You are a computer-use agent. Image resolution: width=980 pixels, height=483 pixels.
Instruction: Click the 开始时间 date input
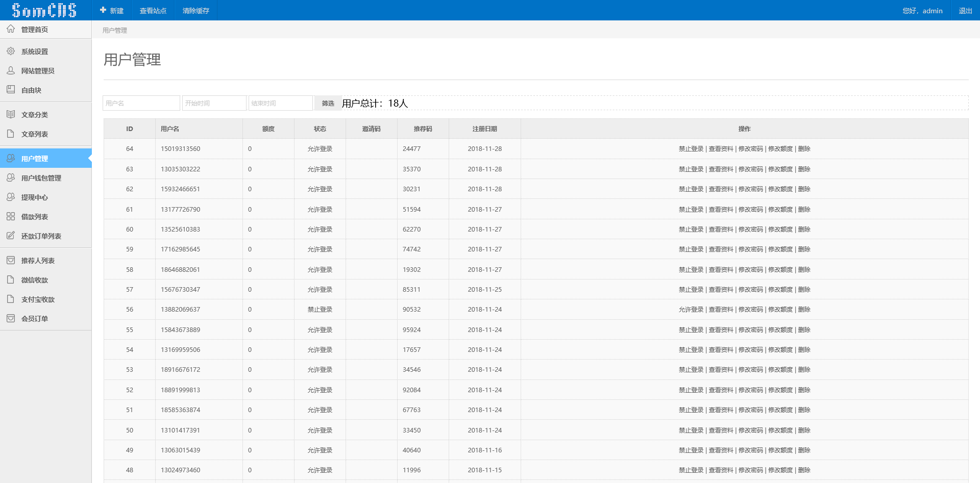pos(214,103)
